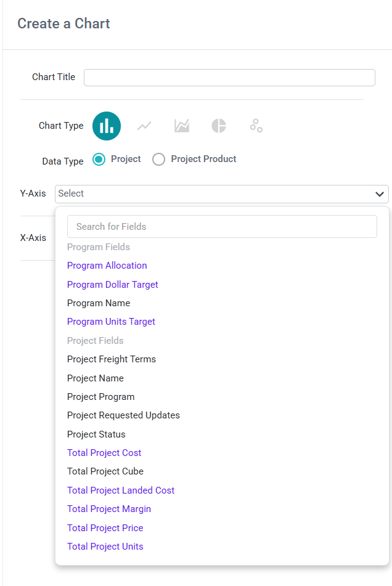Screen dimensions: 392x586
Task: Pick the area chart type icon
Action: point(182,126)
